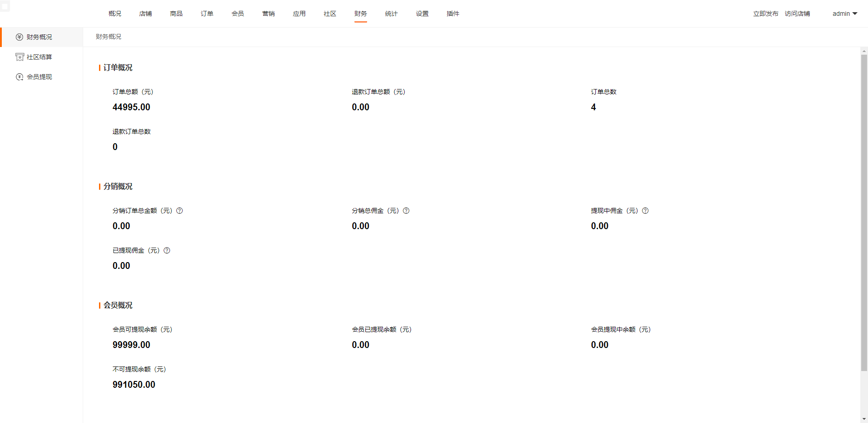Click help icon beside 已提现佣金
The width and height of the screenshot is (868, 423).
[167, 250]
